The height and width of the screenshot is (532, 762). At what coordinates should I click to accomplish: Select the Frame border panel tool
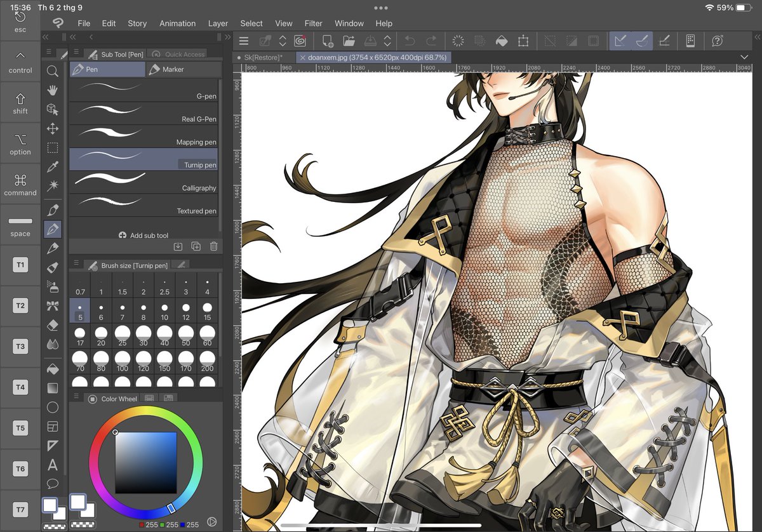(53, 426)
